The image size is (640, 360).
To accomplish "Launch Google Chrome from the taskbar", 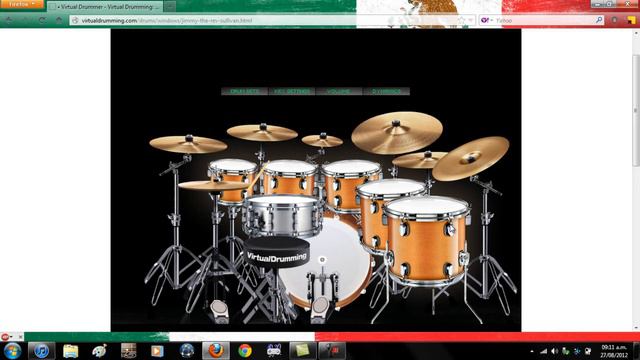I will (x=245, y=351).
